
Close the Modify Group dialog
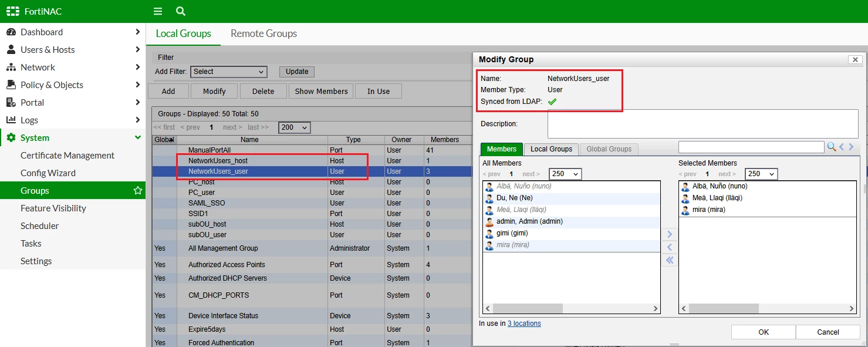(x=855, y=60)
